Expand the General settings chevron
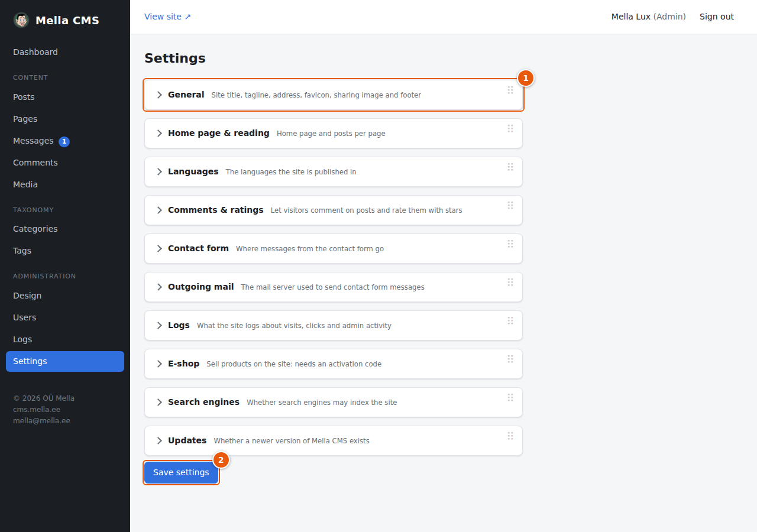 coord(159,95)
